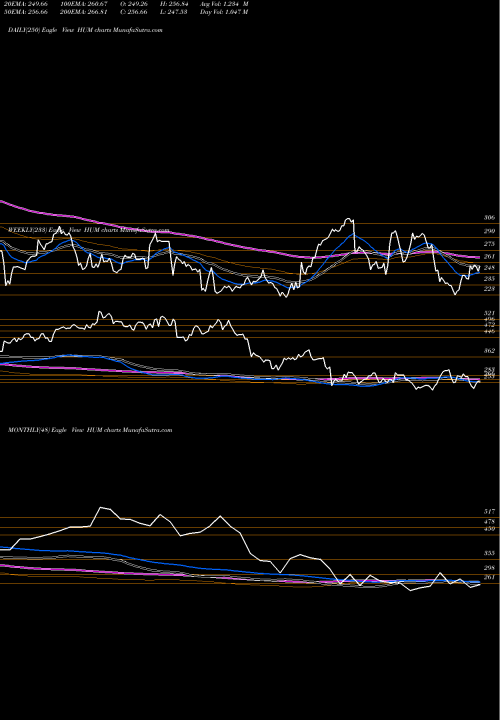The height and width of the screenshot is (720, 500).
Task: Click the 517 price level on monthly chart
Action: [x=489, y=512]
